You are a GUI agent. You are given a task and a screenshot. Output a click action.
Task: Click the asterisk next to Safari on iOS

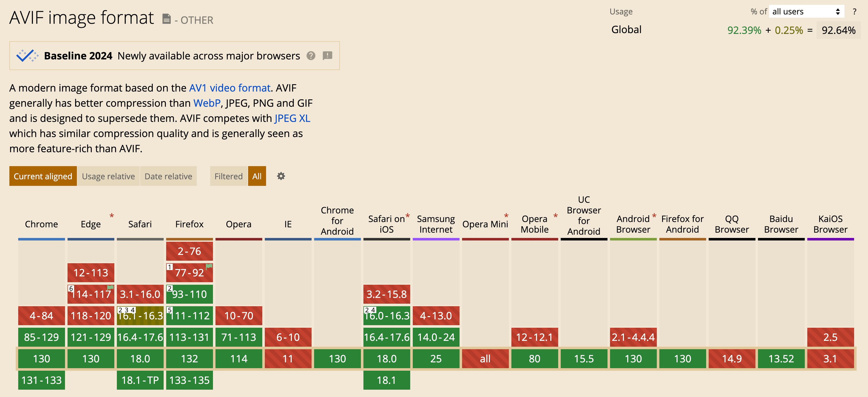pyautogui.click(x=407, y=216)
